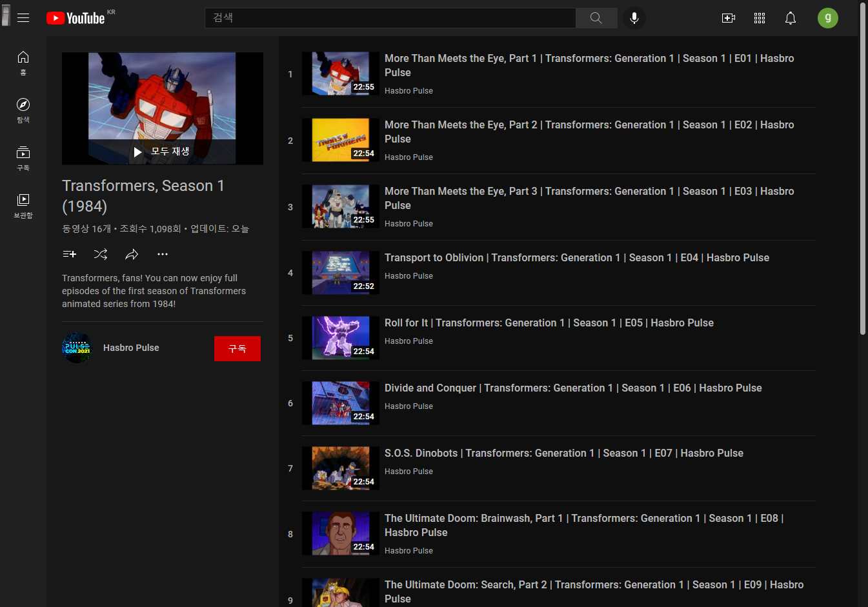This screenshot has height=607, width=868.
Task: Share the playlist via arrow icon
Action: coord(132,254)
